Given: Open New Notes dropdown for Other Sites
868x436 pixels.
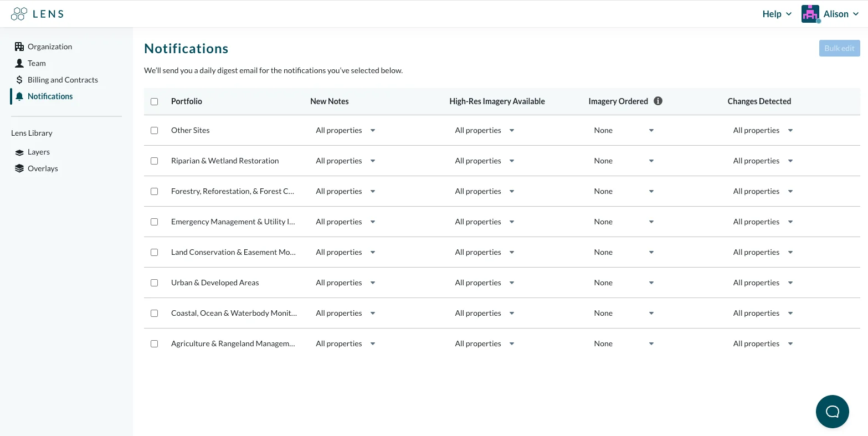Looking at the screenshot, I should coord(346,130).
